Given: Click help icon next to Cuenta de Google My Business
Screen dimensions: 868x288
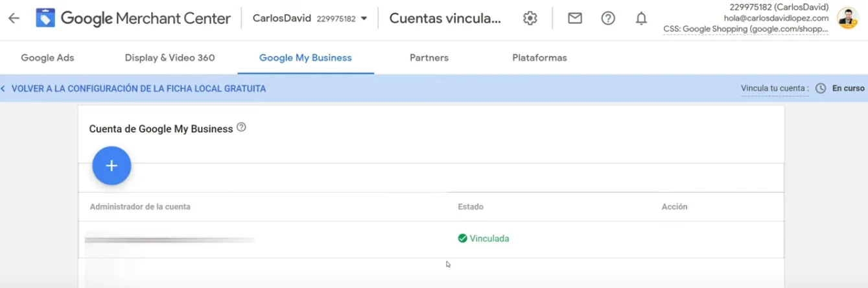Looking at the screenshot, I should coord(241,128).
